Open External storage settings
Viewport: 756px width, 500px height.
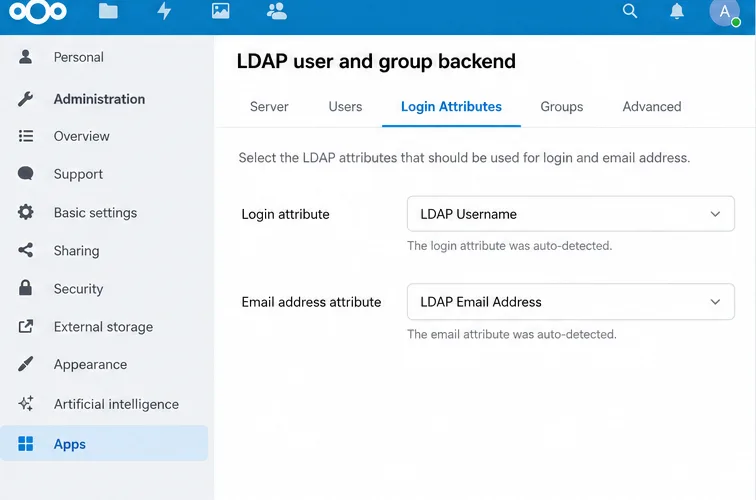point(104,326)
